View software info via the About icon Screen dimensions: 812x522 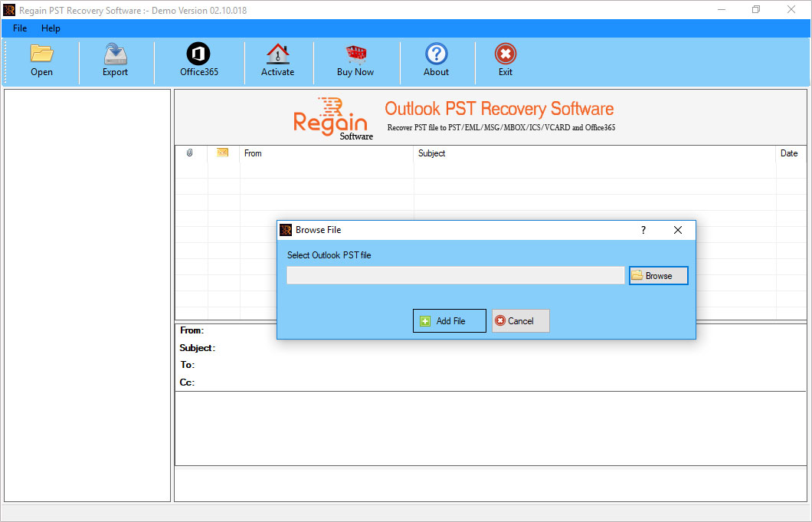436,60
